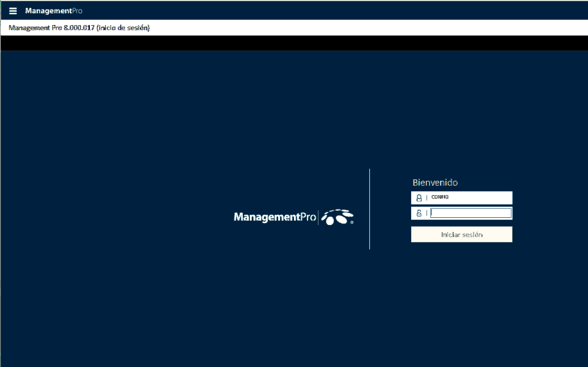Click the white emblem in the center logo

[x=337, y=217]
